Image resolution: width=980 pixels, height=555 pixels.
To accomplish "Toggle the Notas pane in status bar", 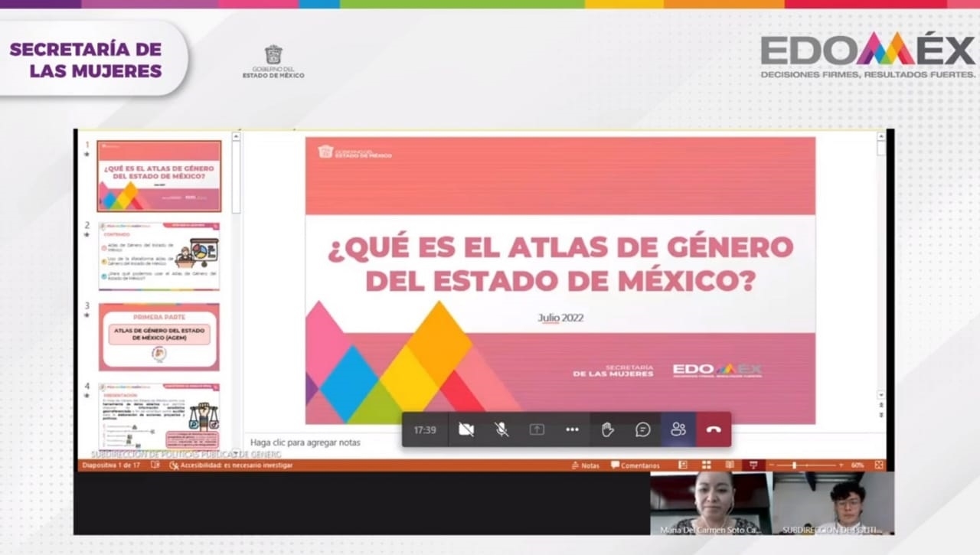I will 586,465.
